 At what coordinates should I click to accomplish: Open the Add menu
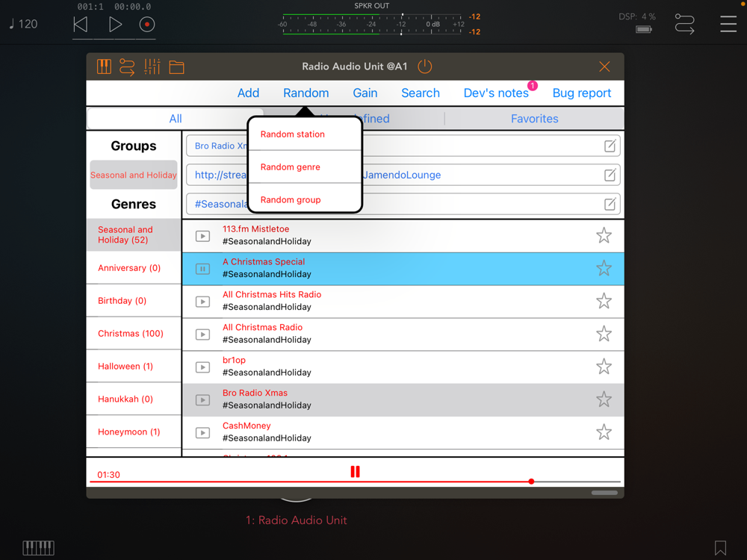coord(248,93)
